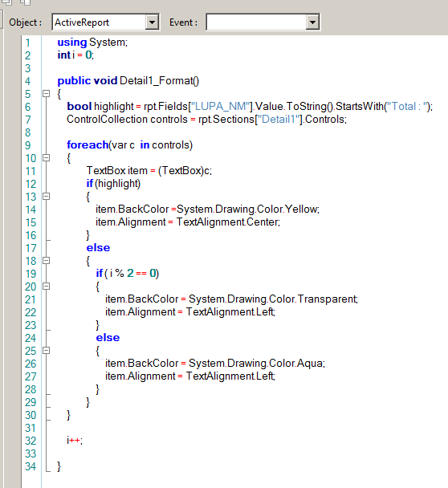Click 'TextAlignment.Left' on line 22
This screenshot has height=488, width=448.
pos(230,312)
